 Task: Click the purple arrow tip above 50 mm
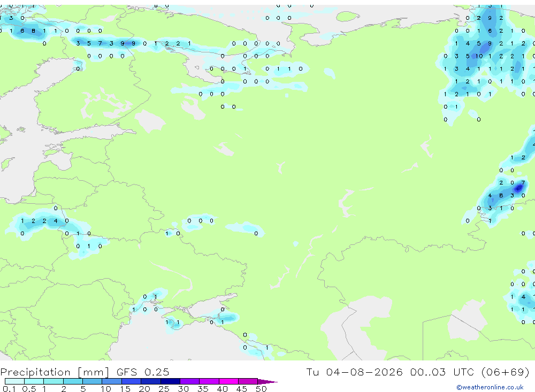point(268,382)
